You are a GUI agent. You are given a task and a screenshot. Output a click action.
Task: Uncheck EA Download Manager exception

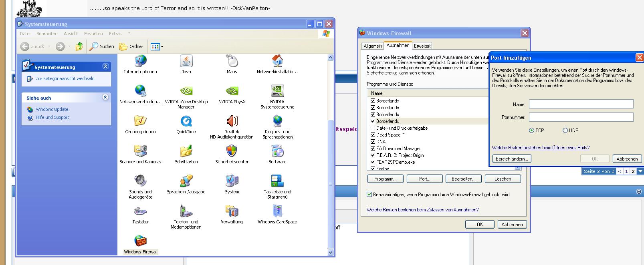(373, 149)
